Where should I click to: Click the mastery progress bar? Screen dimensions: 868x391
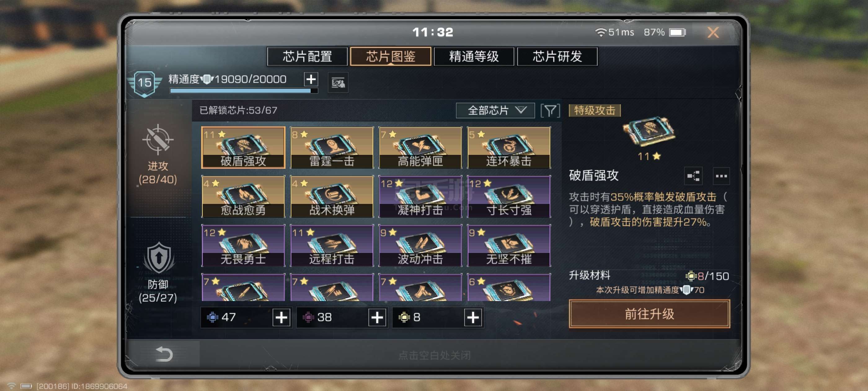pos(244,91)
